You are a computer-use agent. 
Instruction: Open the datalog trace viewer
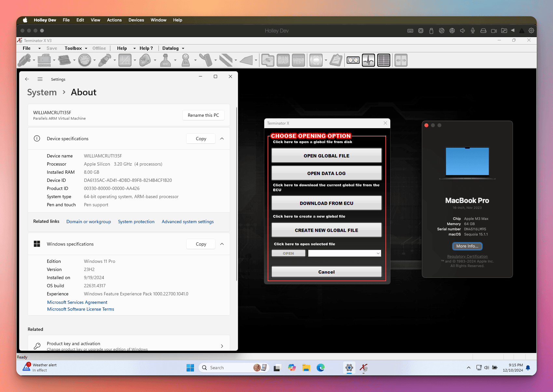coord(368,60)
